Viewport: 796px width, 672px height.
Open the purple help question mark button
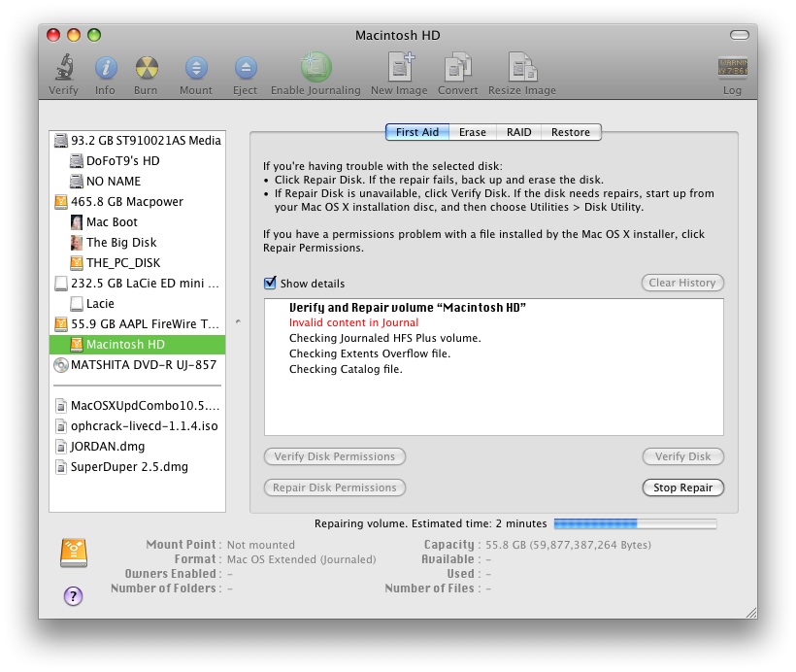coord(73,596)
